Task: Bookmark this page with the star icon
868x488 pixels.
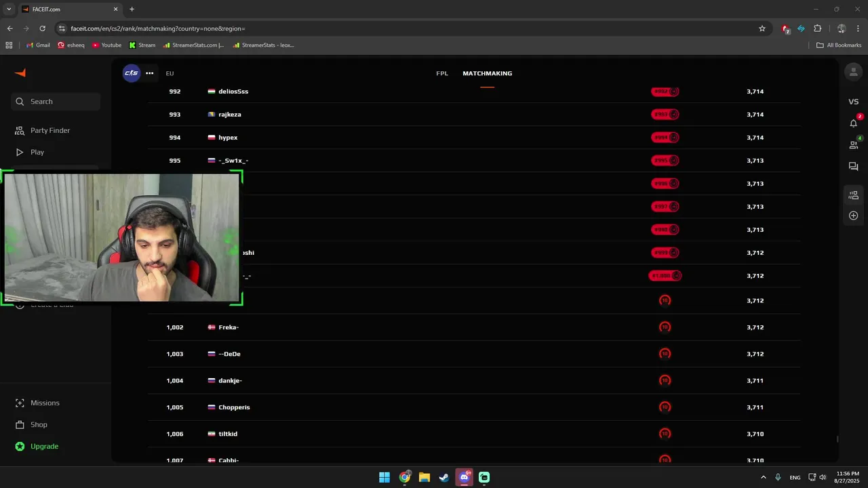Action: 762,28
